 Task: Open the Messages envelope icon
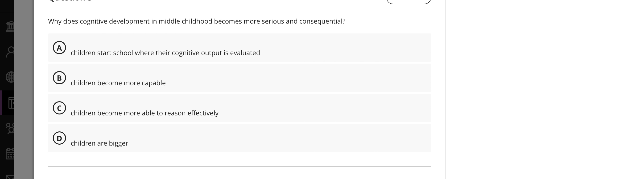[x=10, y=177]
